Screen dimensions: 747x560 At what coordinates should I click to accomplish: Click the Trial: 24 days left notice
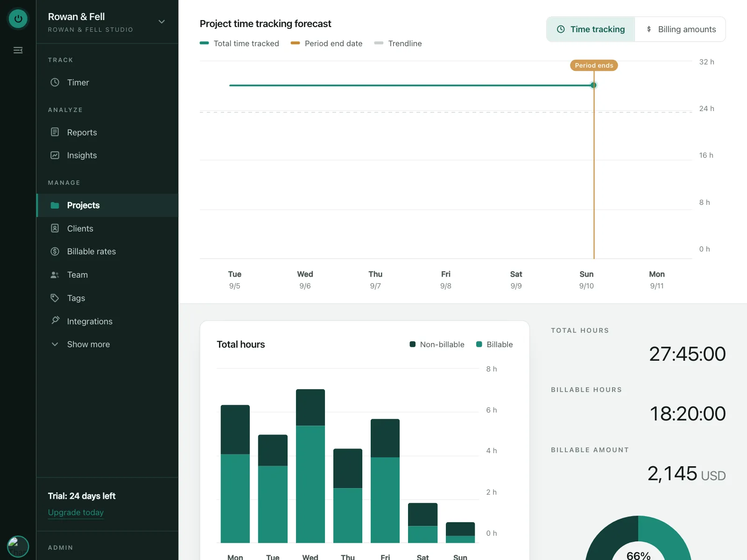point(82,496)
